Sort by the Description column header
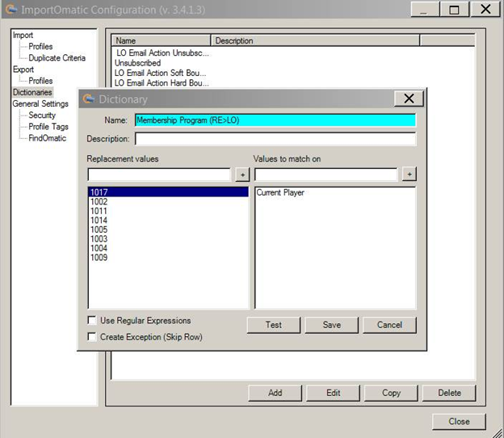This screenshot has width=504, height=438. click(315, 40)
